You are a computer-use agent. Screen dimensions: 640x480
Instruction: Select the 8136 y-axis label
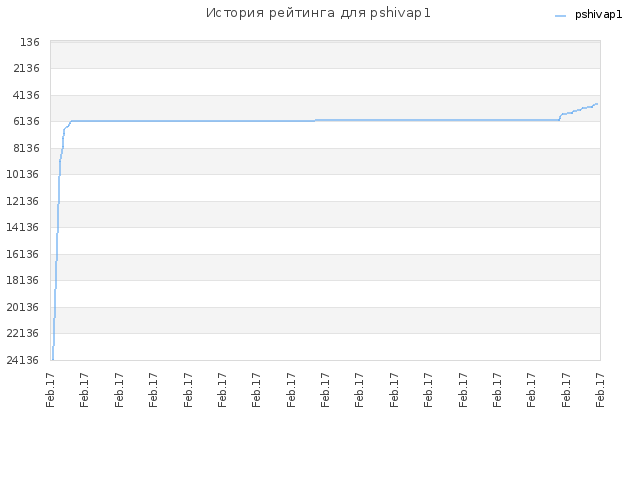[x=26, y=148]
